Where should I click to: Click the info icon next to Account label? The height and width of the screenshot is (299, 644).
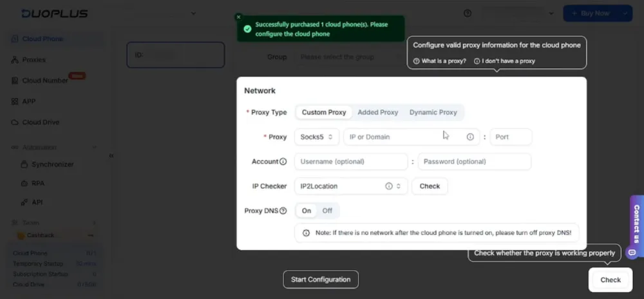[283, 161]
